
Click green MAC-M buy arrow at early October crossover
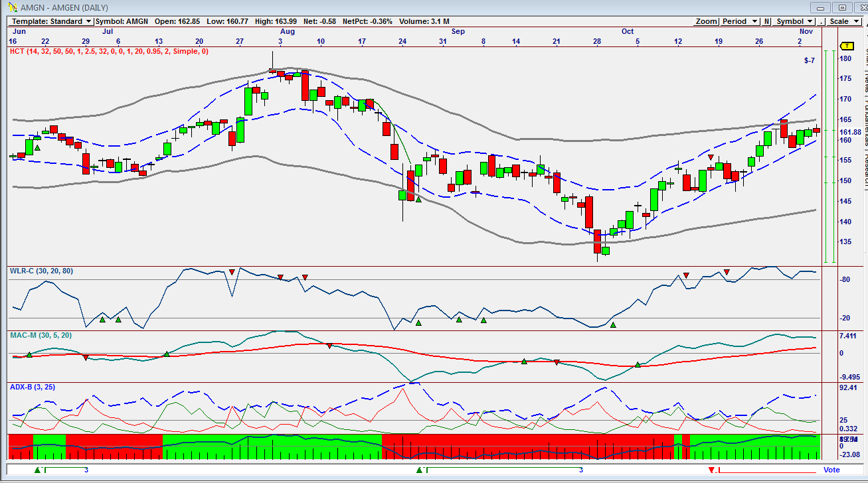point(638,365)
